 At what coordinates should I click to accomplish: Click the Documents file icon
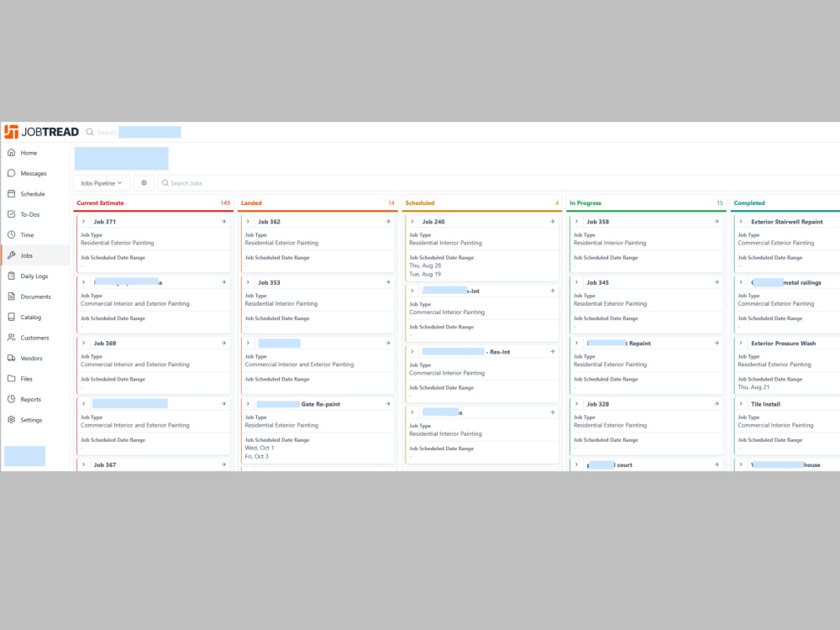pos(11,297)
